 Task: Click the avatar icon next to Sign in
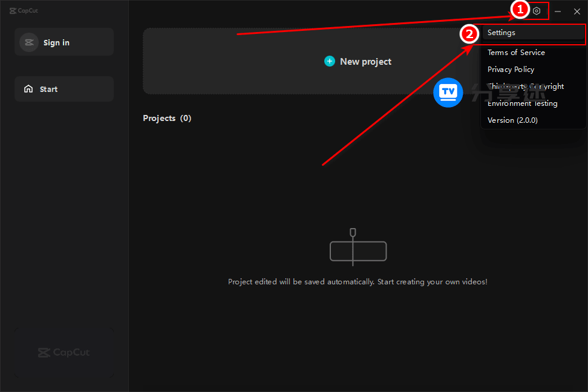pyautogui.click(x=29, y=42)
